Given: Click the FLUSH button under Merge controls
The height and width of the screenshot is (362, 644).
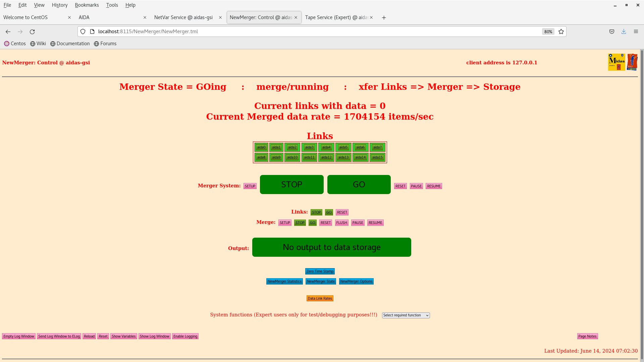Looking at the screenshot, I should coord(342,222).
